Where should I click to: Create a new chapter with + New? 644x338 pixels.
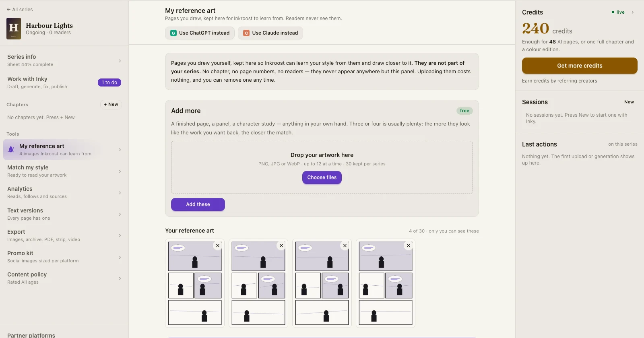[111, 105]
